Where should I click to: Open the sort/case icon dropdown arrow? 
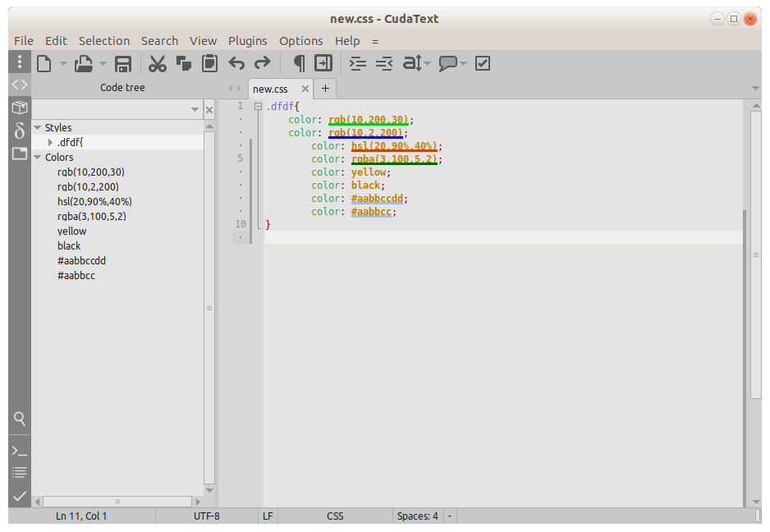click(427, 63)
